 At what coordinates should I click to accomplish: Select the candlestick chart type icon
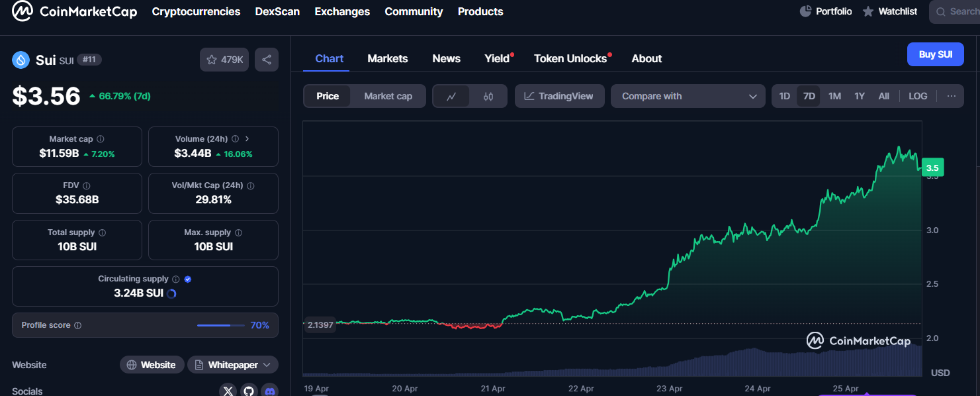[488, 96]
